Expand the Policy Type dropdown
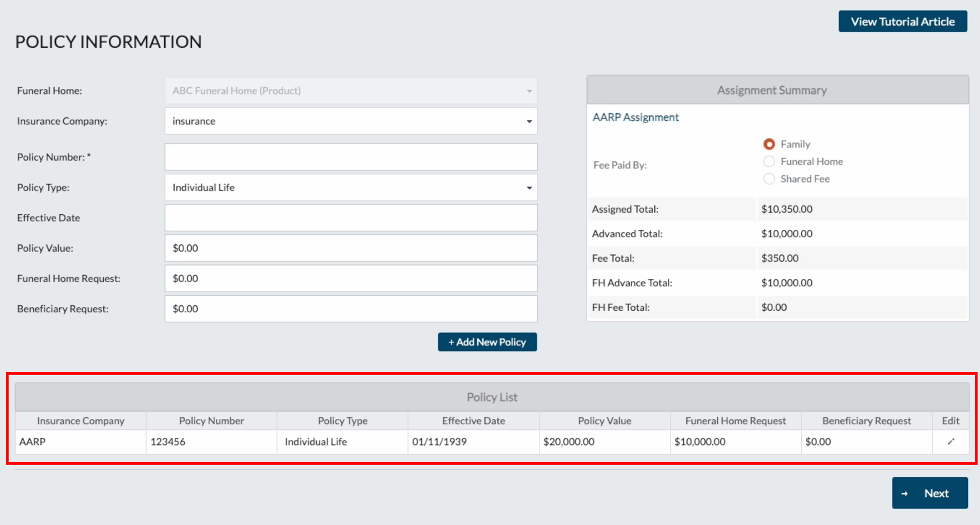980x525 pixels. pyautogui.click(x=529, y=188)
